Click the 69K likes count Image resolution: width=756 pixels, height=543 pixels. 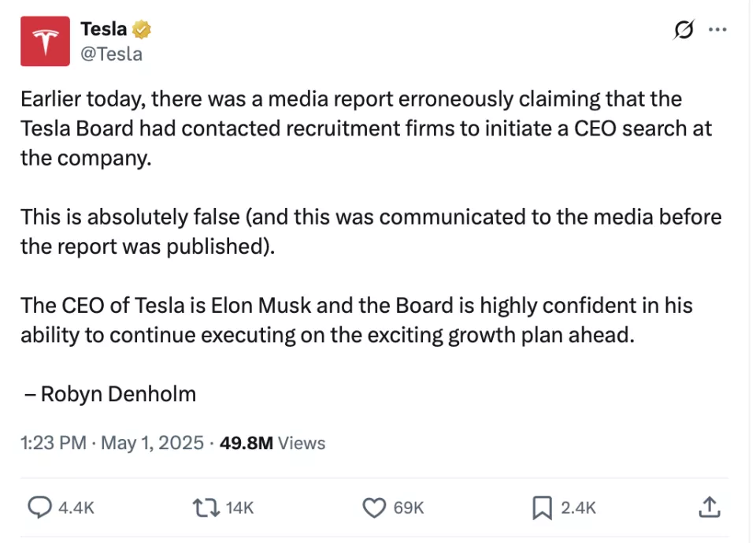click(x=409, y=508)
